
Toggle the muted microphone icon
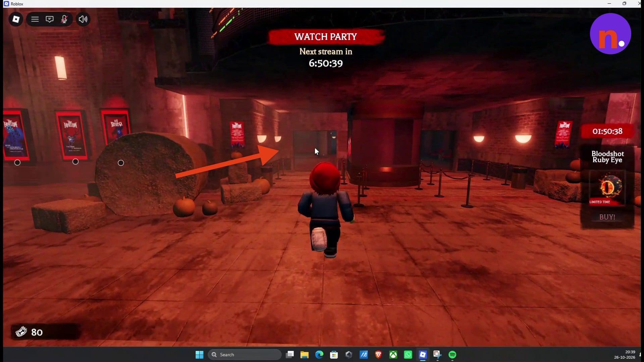coord(64,19)
